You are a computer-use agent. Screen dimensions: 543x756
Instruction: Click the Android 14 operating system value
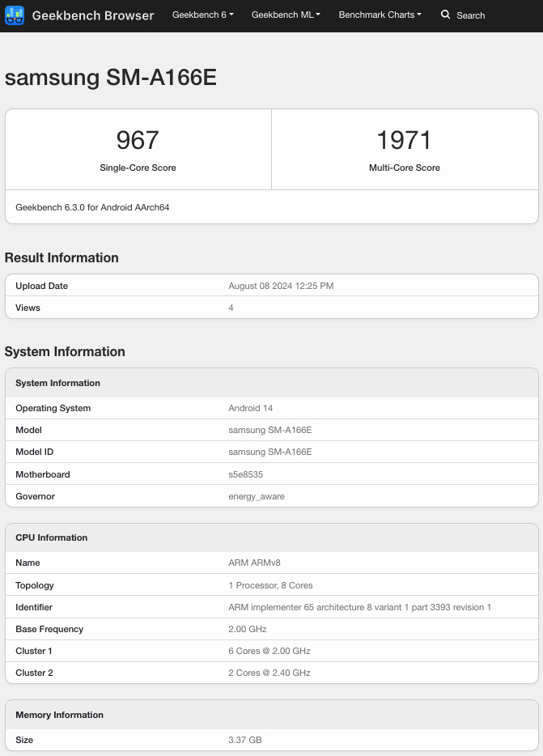pos(251,408)
